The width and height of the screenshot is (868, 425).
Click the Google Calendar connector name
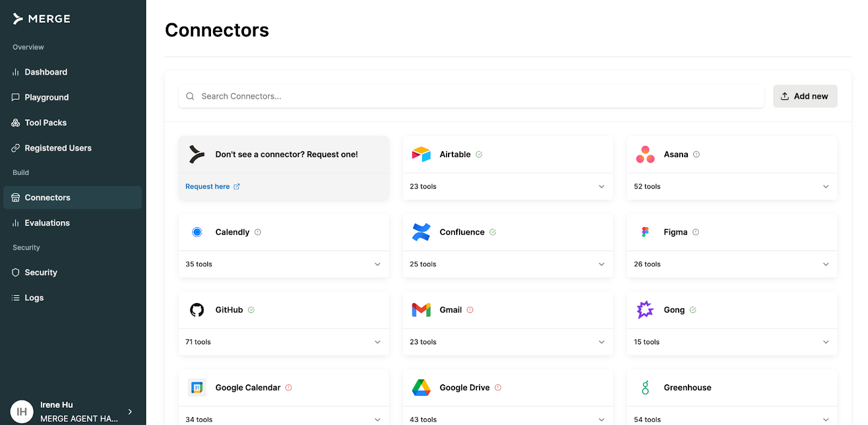coord(248,388)
